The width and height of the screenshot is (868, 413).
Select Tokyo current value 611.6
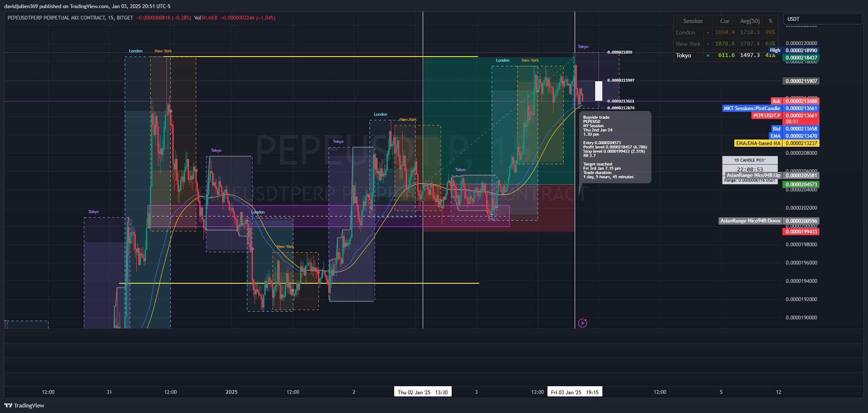[726, 55]
